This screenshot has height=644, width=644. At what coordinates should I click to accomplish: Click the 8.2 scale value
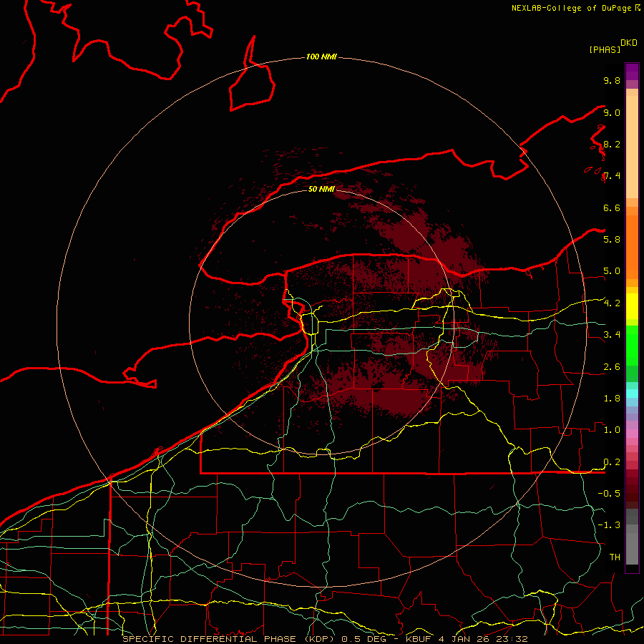pos(612,144)
